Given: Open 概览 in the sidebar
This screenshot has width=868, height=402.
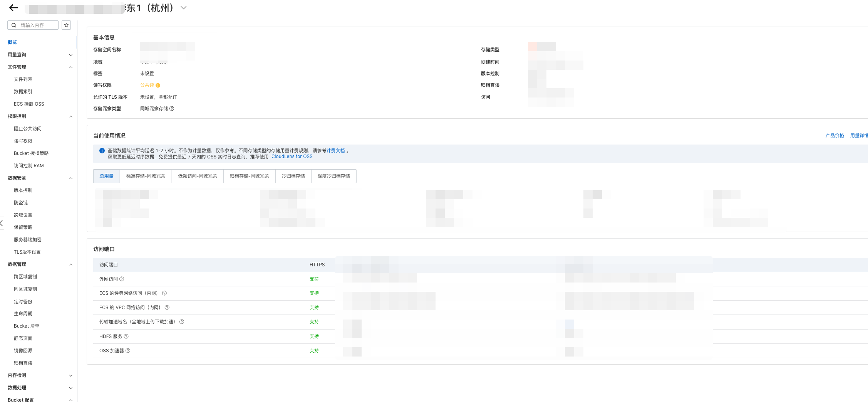Looking at the screenshot, I should (x=12, y=42).
